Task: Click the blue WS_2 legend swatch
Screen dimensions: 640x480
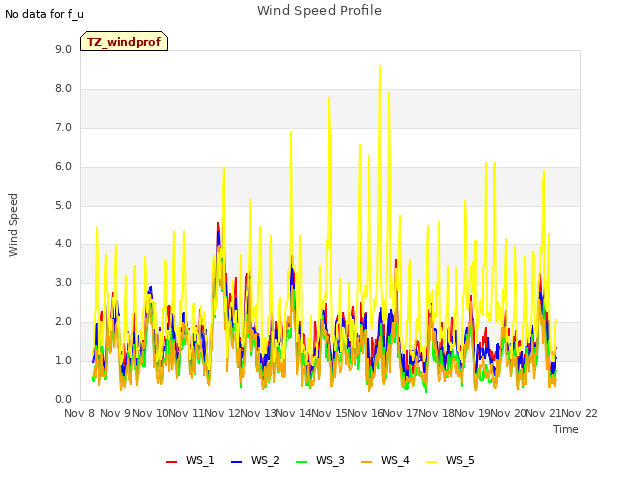Action: click(236, 462)
